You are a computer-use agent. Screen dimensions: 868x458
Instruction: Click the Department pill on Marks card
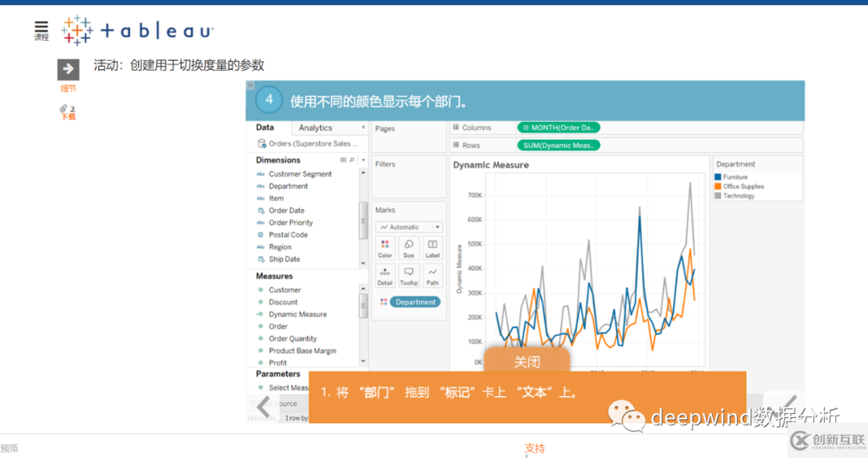(x=416, y=302)
